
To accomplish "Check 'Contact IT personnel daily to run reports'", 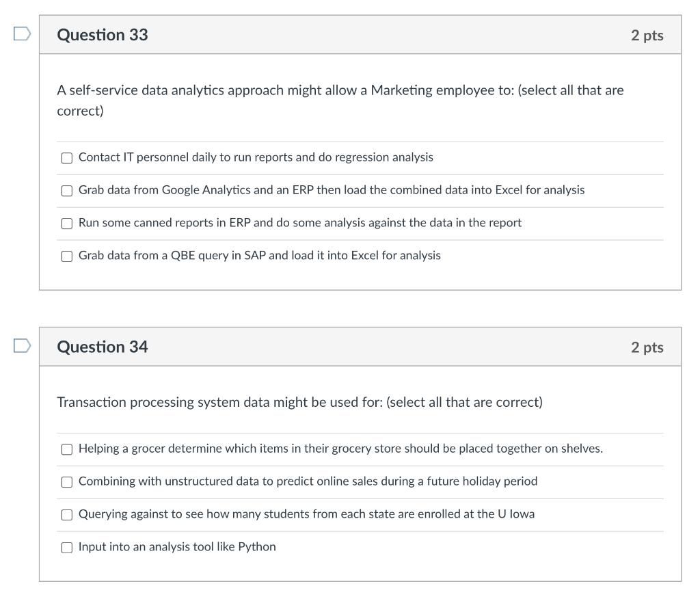I will tap(66, 157).
